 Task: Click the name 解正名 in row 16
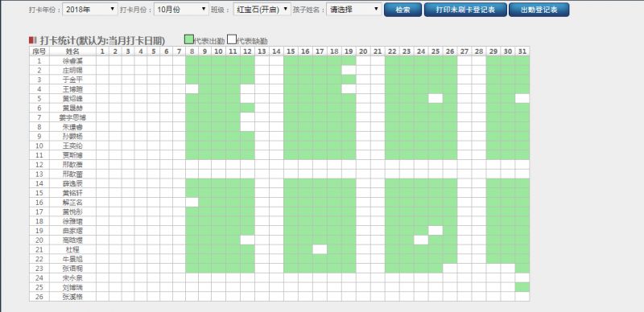[x=72, y=203]
